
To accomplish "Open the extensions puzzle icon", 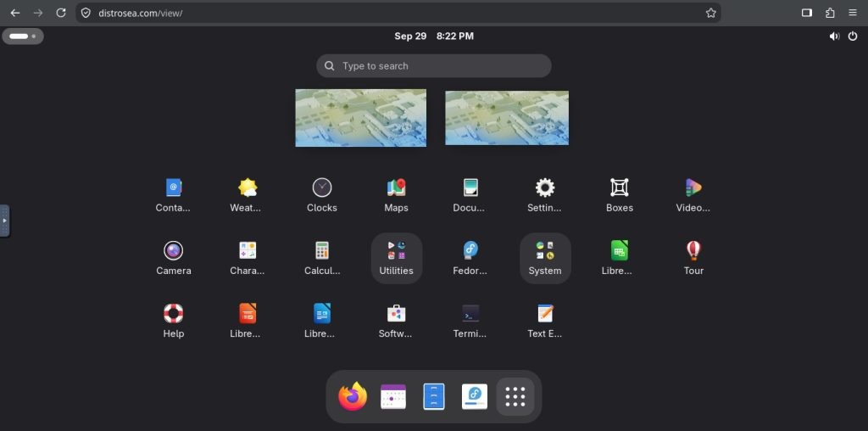I will tap(830, 13).
